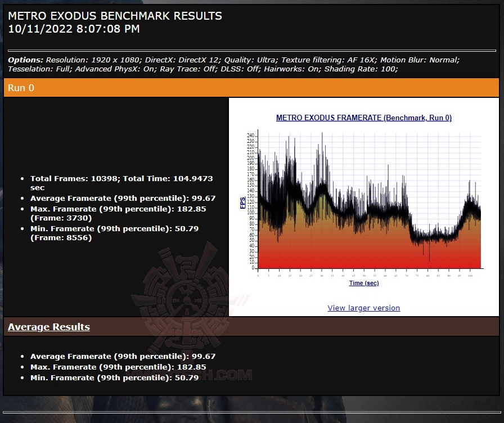Click the orange 'Run 0' header bar
The image size is (504, 423).
pos(251,88)
